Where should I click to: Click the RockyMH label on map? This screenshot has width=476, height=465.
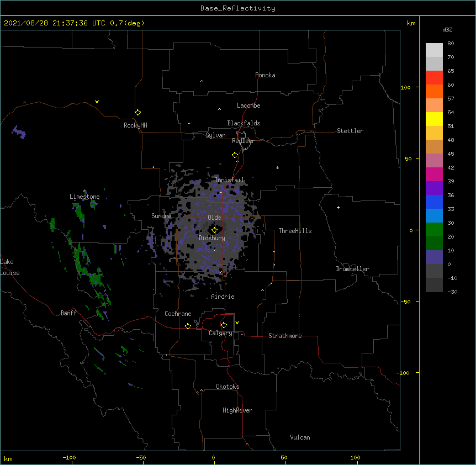point(135,125)
